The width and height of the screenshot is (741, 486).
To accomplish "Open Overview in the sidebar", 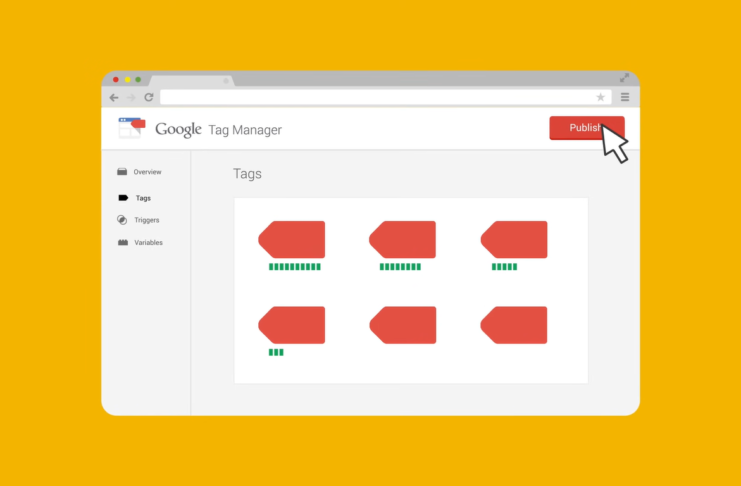I will (x=147, y=172).
